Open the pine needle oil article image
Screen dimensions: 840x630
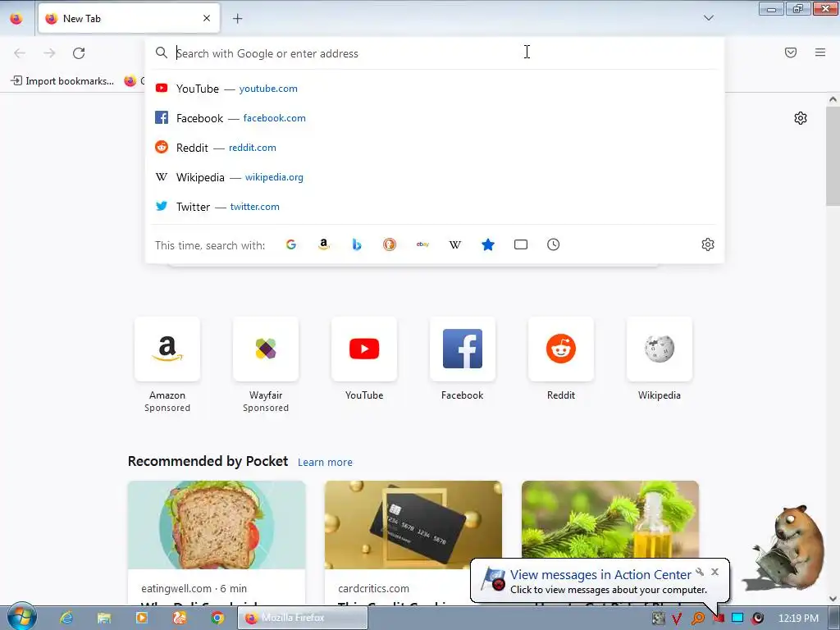(610, 518)
